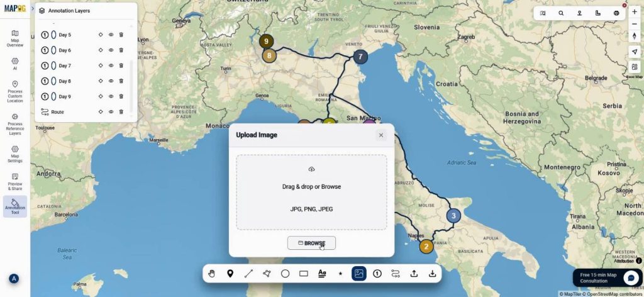Click the diamond icon for Day 7
Screen dimensions: 644x297
click(x=101, y=65)
